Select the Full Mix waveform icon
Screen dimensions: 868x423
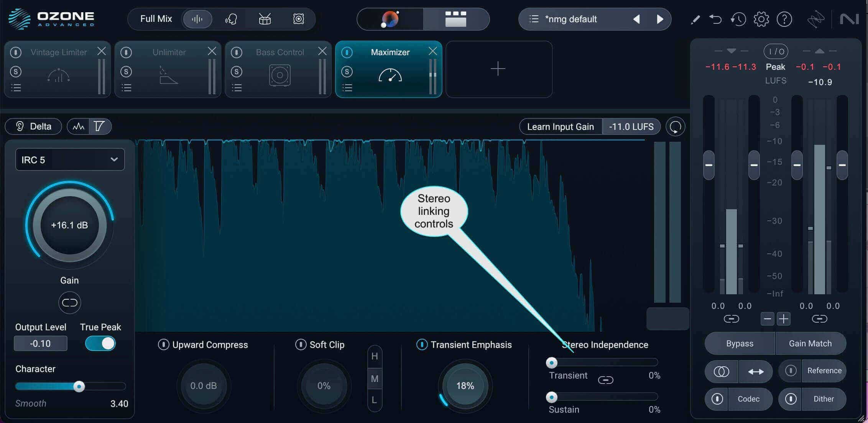(197, 19)
